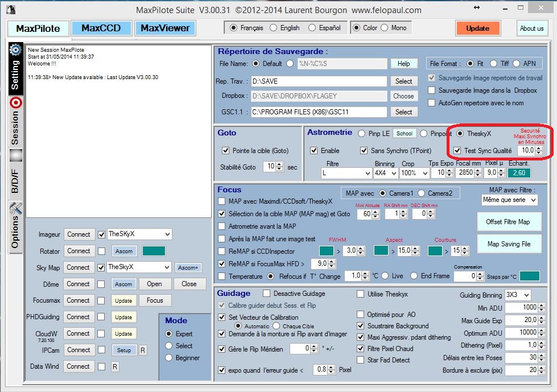Enable Star Fad Detect
Viewport: 557px width, 392px height.
point(360,360)
